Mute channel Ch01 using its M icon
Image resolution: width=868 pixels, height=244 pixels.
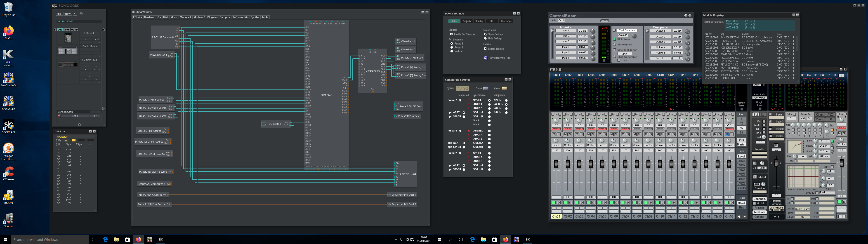pyautogui.click(x=554, y=134)
